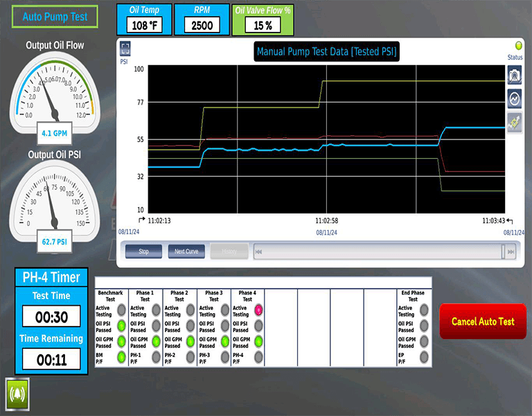
Task: Click the trend curve icon beside chart
Action: click(515, 99)
